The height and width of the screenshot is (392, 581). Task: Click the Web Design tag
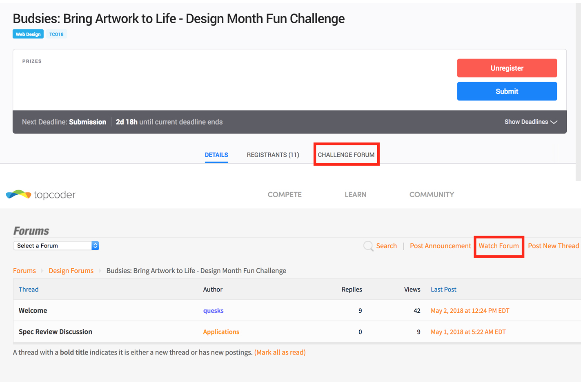pyautogui.click(x=28, y=34)
